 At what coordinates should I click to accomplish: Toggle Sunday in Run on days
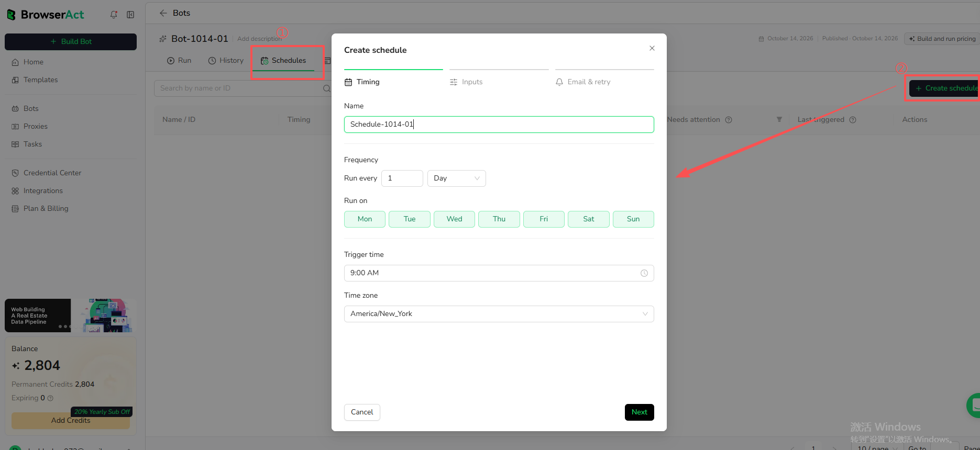pyautogui.click(x=633, y=219)
